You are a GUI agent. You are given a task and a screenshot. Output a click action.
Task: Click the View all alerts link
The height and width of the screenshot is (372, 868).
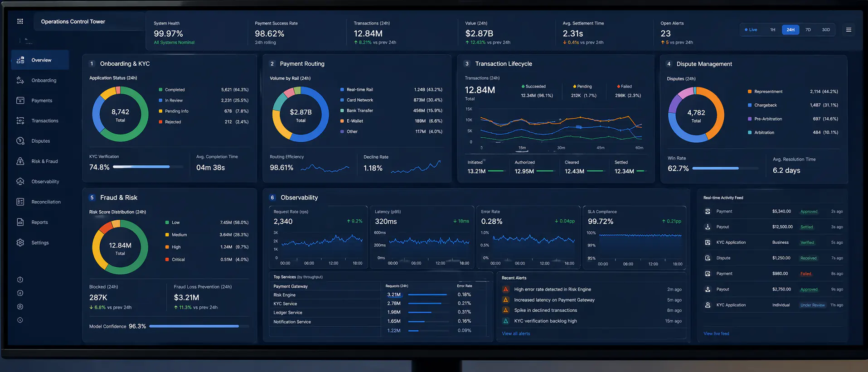click(x=516, y=333)
